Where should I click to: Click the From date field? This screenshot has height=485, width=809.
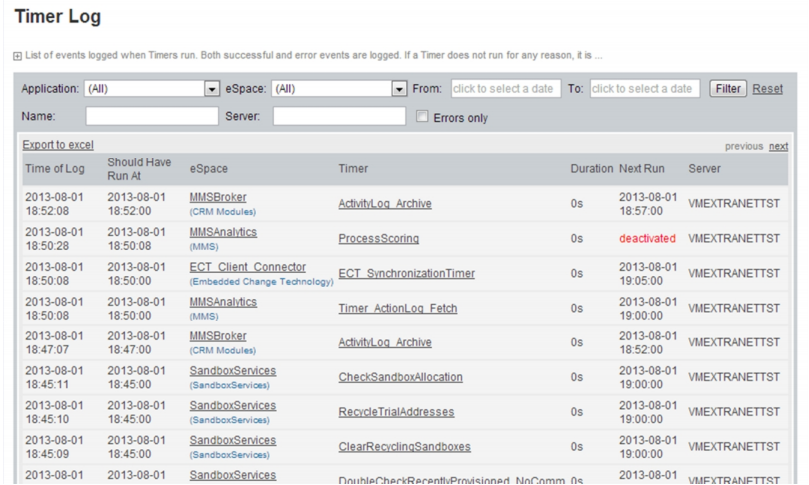[x=504, y=89]
